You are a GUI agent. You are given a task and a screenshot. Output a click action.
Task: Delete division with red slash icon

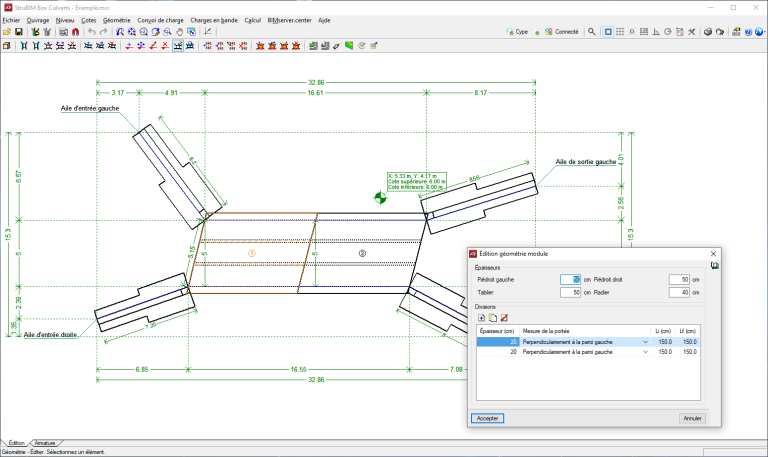click(x=504, y=318)
